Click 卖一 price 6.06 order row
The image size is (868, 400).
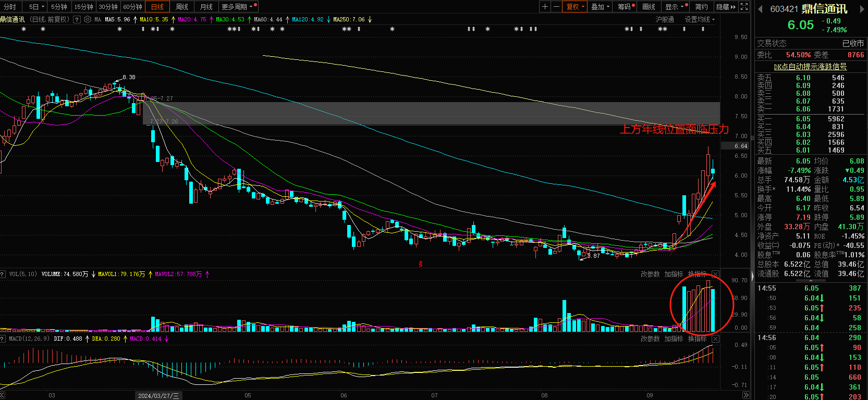click(x=810, y=109)
